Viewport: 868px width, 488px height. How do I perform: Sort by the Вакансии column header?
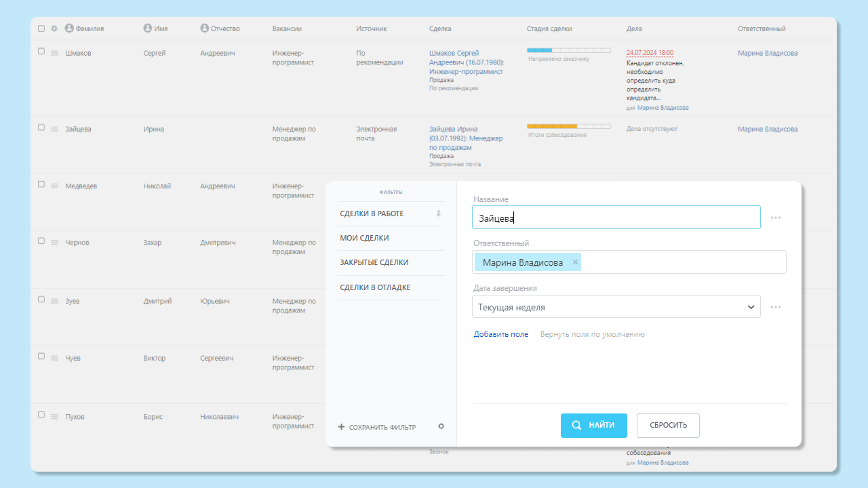point(287,28)
